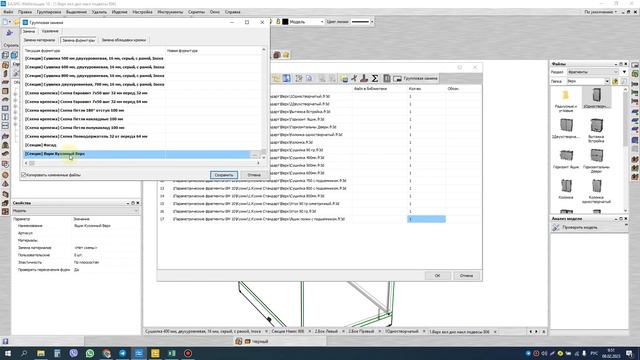Click the go-up-folder icon in Файлы panel
This screenshot has width=640, height=360.
615,81
